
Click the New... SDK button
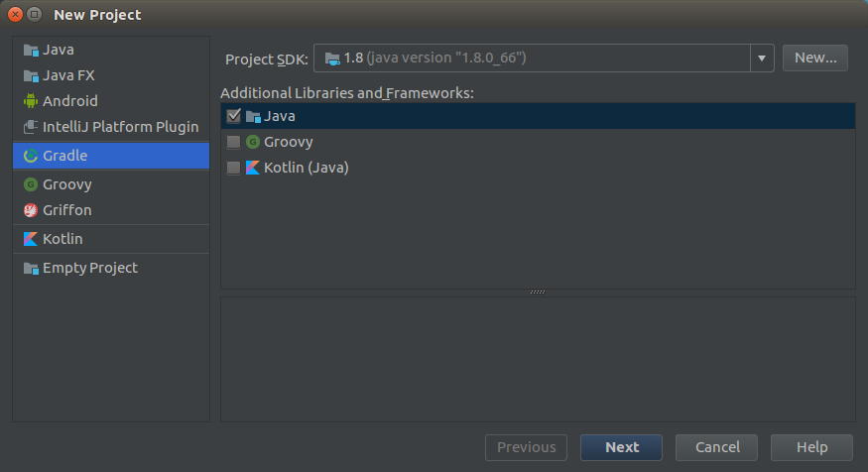814,59
